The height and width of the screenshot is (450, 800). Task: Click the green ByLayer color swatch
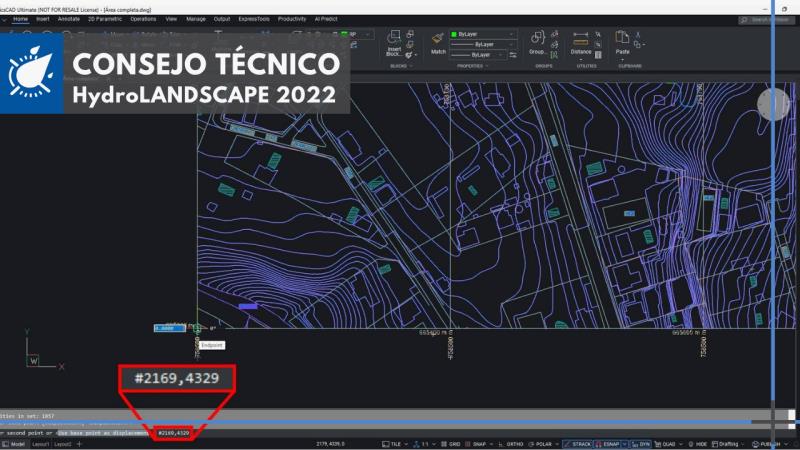(x=454, y=34)
